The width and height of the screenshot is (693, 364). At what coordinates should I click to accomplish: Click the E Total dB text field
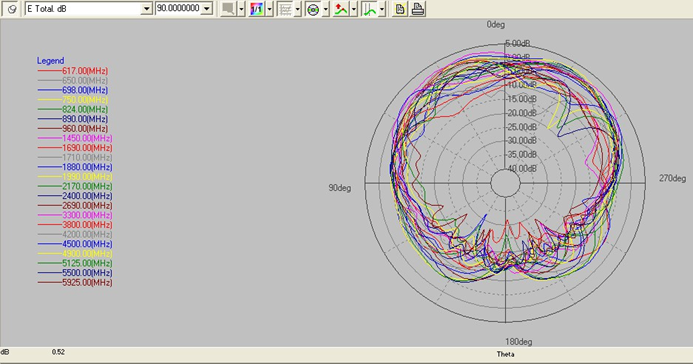(84, 9)
